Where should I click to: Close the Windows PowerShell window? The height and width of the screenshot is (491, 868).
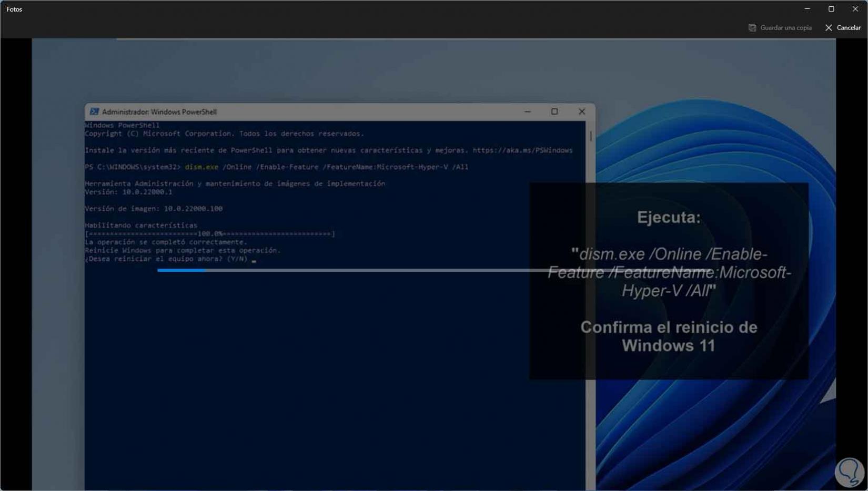(x=582, y=111)
